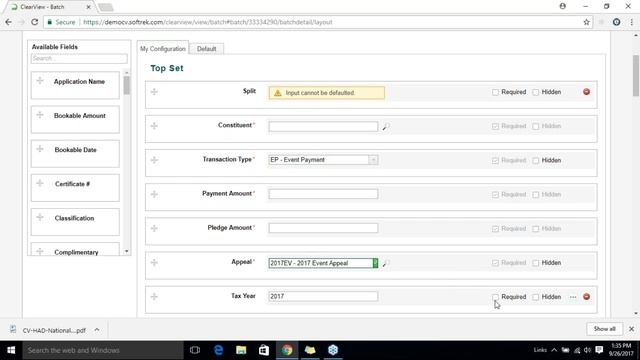Focus the Available Fields search box

tap(79, 59)
